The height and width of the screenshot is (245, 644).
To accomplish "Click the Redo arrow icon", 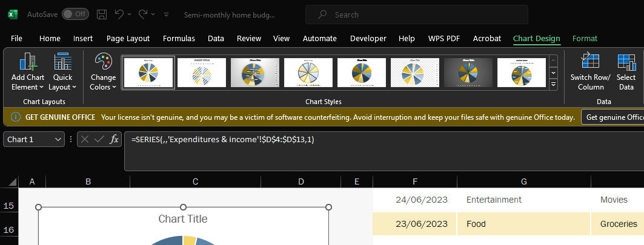I will (144, 14).
